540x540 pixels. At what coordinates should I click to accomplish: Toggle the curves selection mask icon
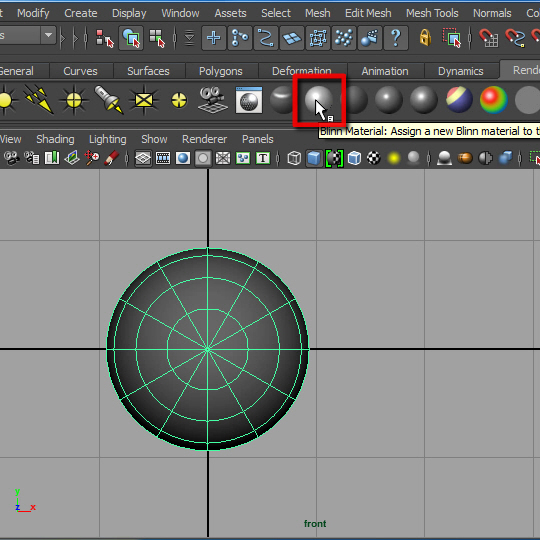[x=266, y=38]
